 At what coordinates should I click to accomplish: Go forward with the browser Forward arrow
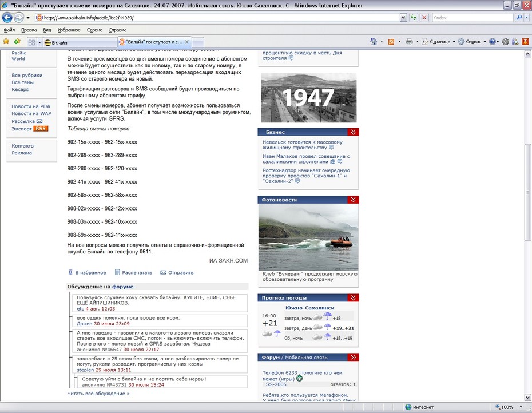coord(19,18)
